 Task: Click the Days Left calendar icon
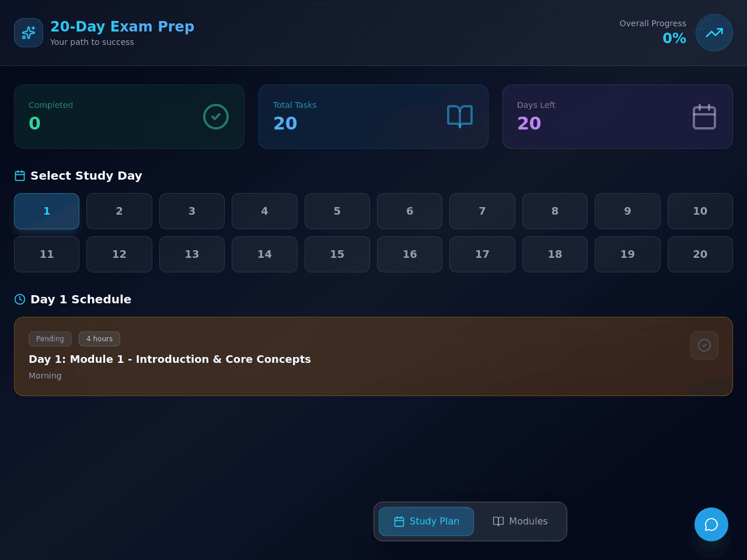pyautogui.click(x=704, y=117)
